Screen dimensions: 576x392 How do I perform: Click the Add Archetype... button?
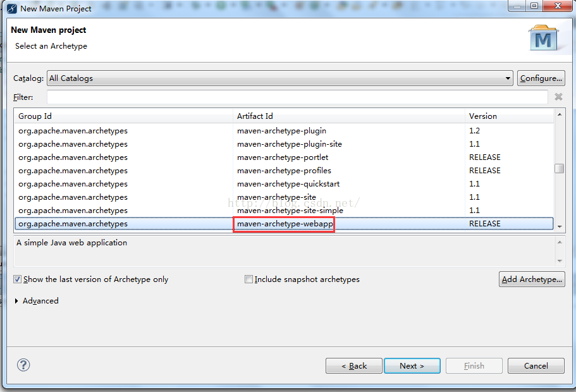[x=532, y=279]
